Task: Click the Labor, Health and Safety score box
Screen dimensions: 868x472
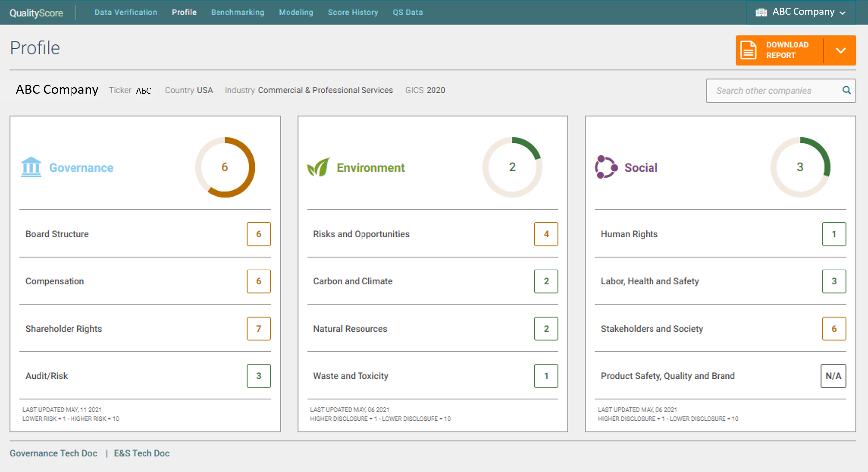Action: tap(834, 281)
